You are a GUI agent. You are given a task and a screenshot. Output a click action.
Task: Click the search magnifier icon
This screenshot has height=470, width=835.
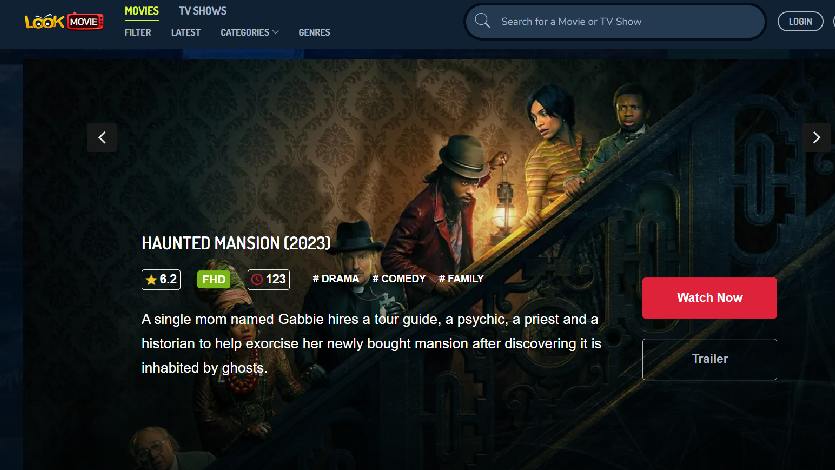[x=482, y=21]
